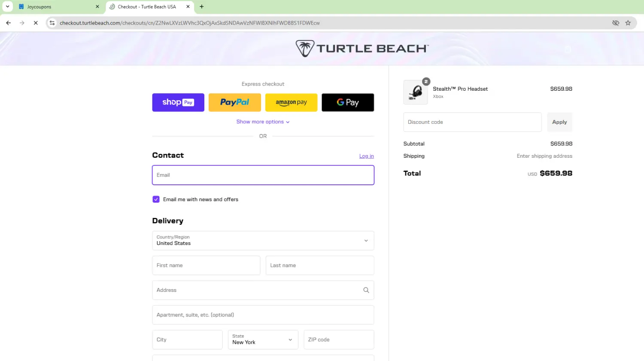
Task: Click the First name field
Action: [x=206, y=266]
